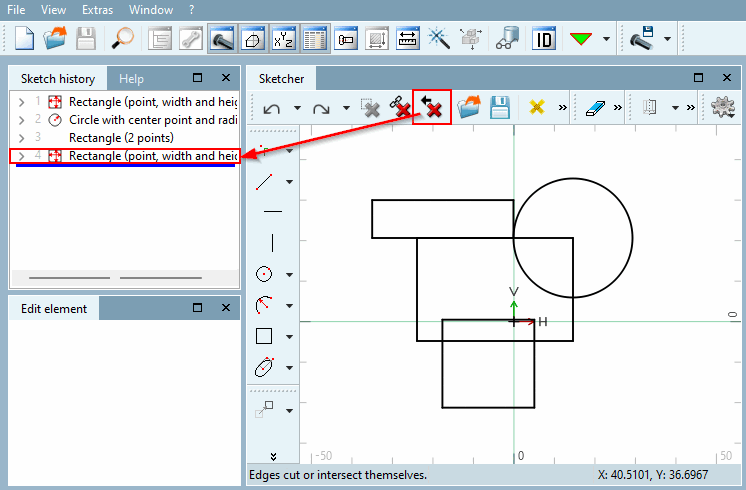This screenshot has width=746, height=490.
Task: Select the two-point line tool
Action: 264,182
